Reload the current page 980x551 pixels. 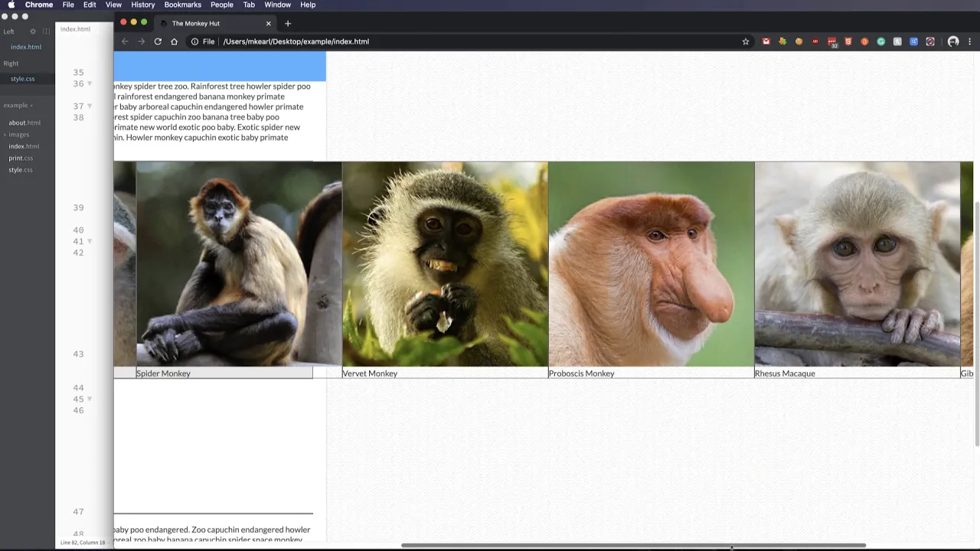158,41
